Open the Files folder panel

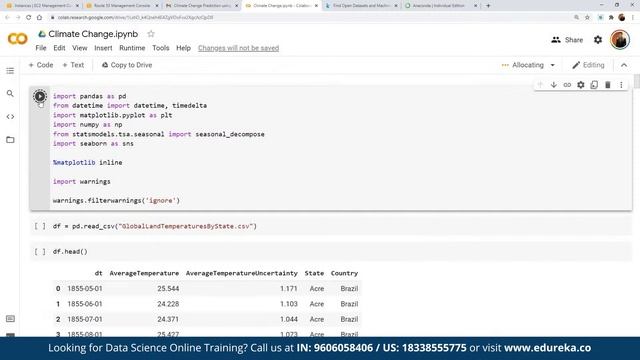coord(10,140)
